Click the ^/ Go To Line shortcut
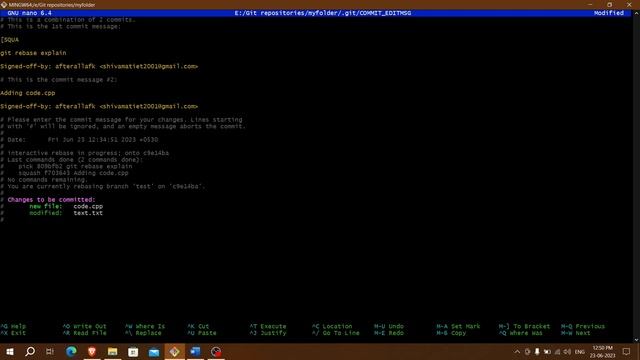The height and width of the screenshot is (360, 640). pos(336,333)
